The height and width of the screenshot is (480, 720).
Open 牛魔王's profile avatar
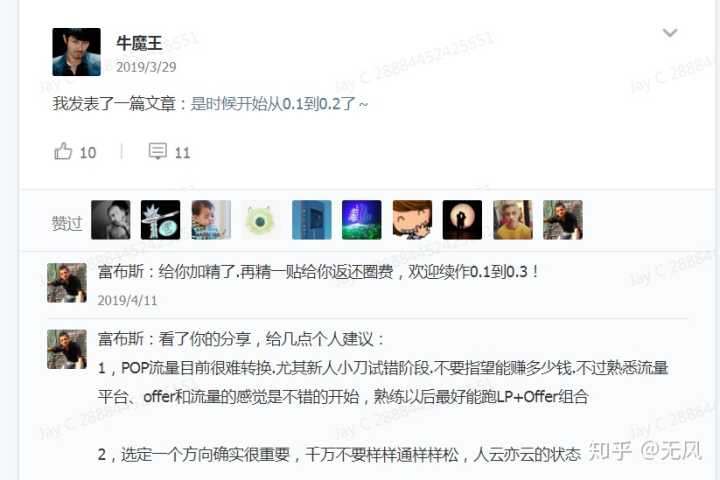tap(76, 52)
